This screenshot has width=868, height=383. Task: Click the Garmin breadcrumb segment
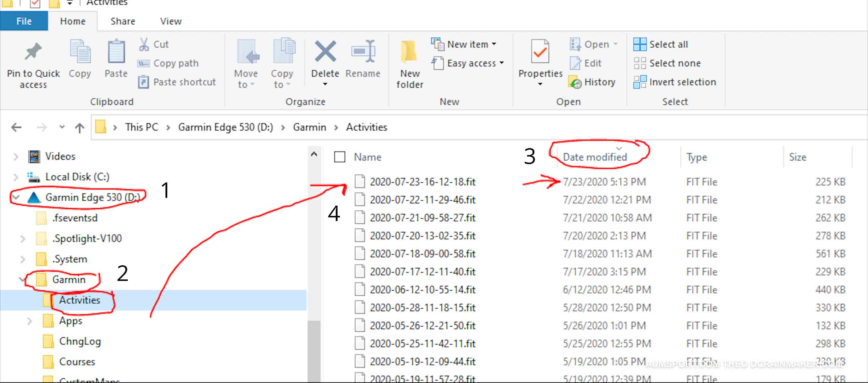tap(309, 127)
